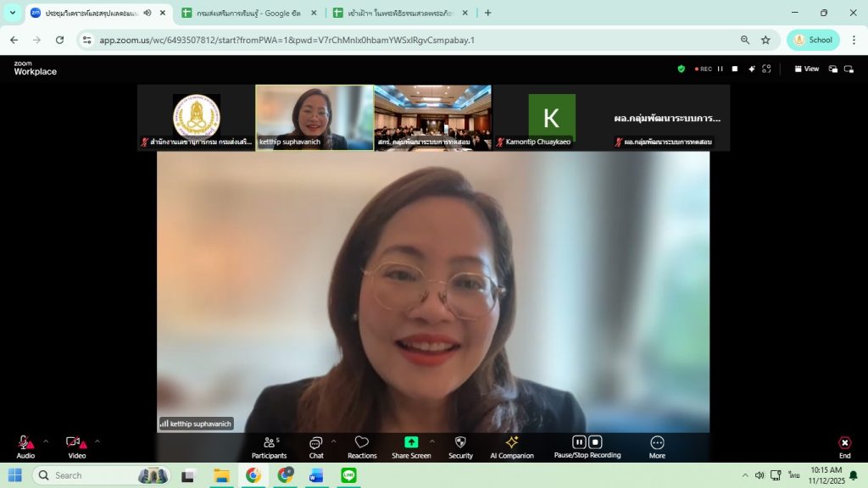This screenshot has height=488, width=868.
Task: End the meeting
Action: pyautogui.click(x=844, y=446)
